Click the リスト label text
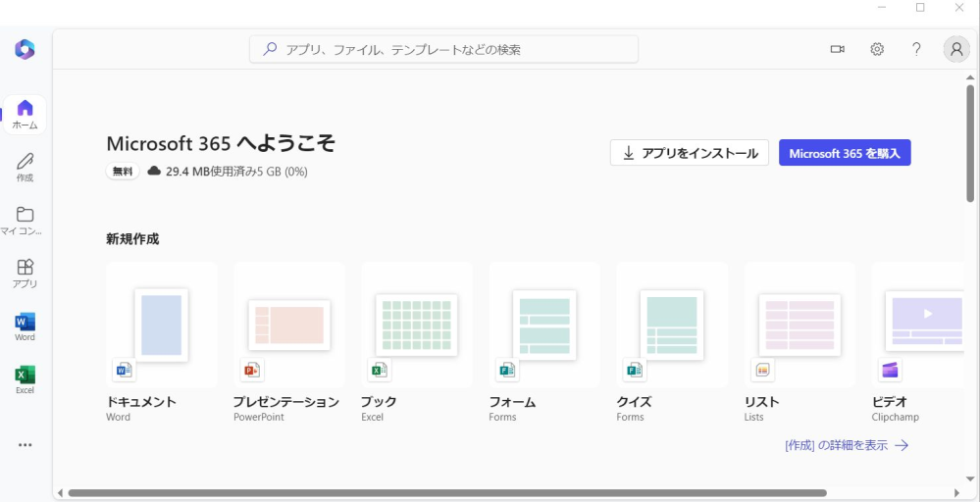Viewport: 980px width, 502px height. pos(762,401)
